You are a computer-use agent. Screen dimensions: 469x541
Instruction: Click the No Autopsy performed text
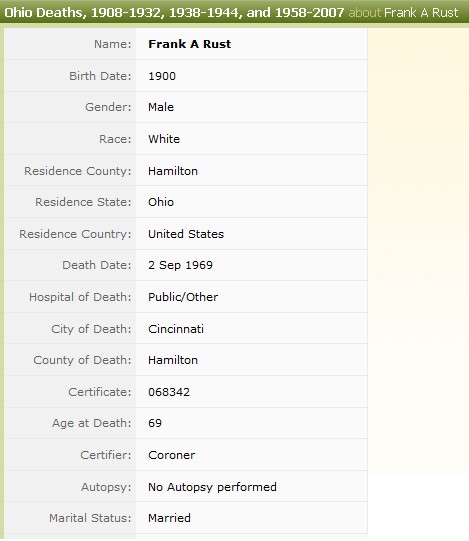pos(212,487)
